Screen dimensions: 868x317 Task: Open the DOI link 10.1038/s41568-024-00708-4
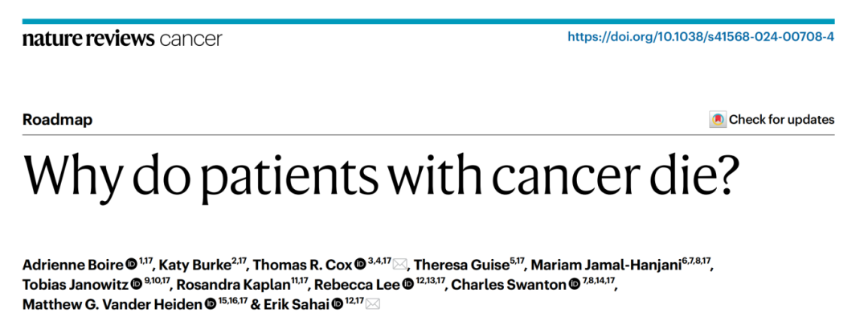click(x=701, y=38)
